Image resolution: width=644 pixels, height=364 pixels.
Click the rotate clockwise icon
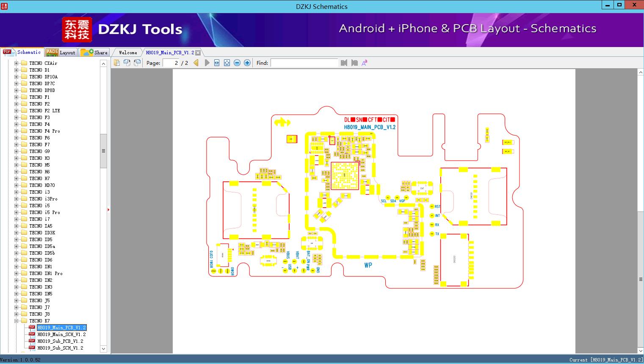pyautogui.click(x=137, y=63)
